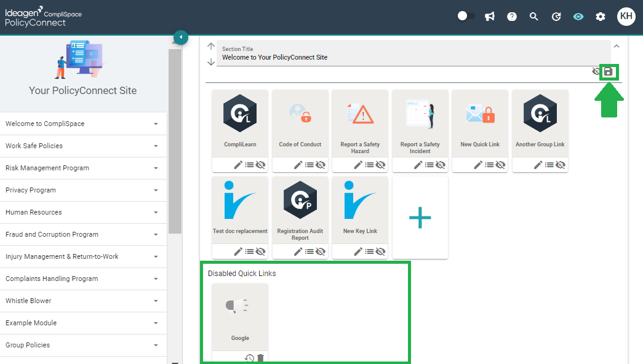Open the settings gear icon
643x364 pixels.
601,17
